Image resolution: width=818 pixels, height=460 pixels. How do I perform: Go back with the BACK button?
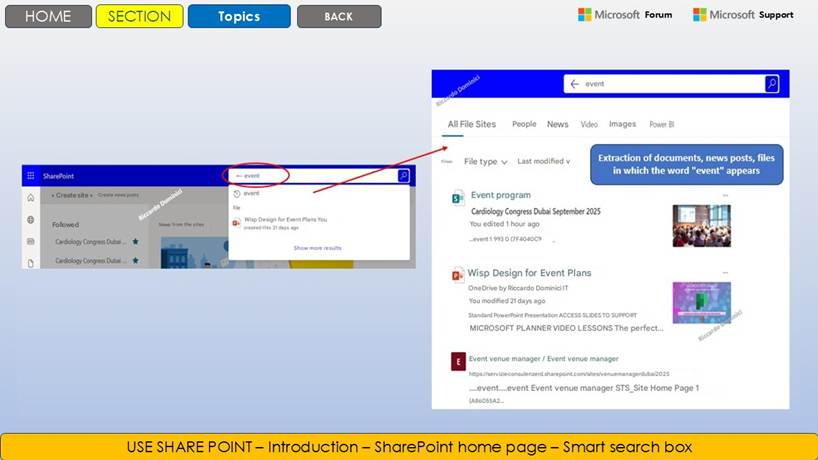click(339, 16)
